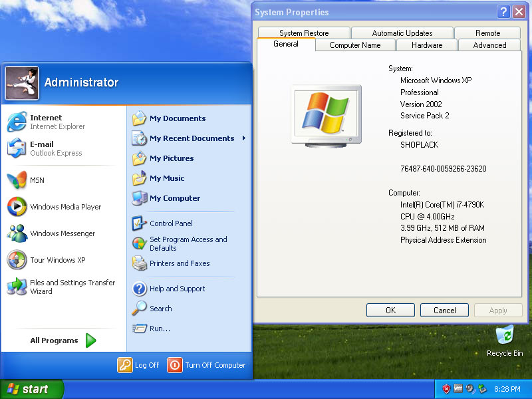Screen dimensions: 532x399
Task: Open the Run dialog entry
Action: click(x=151, y=329)
